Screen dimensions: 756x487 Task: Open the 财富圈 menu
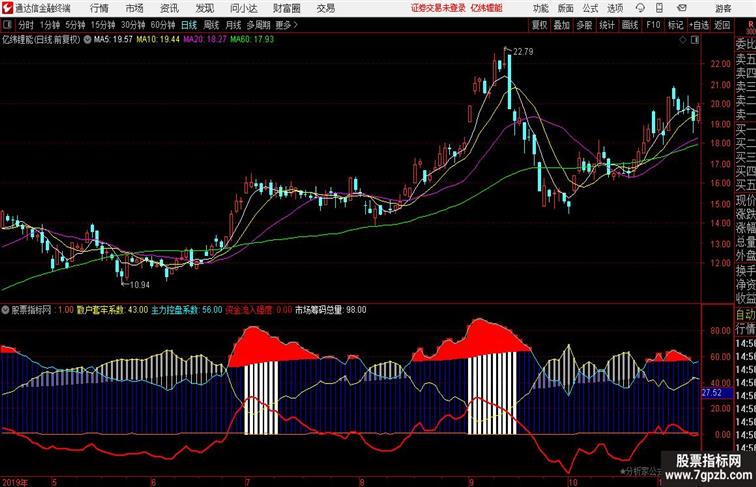[x=287, y=8]
